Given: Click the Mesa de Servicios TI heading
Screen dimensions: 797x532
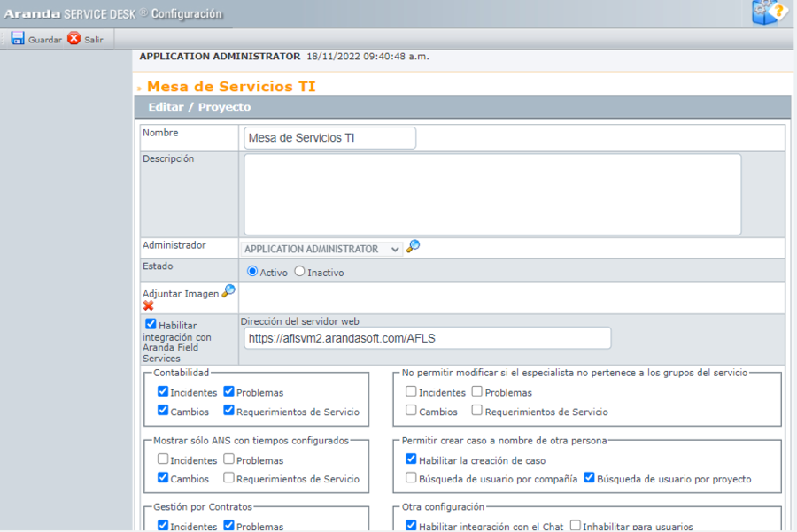Looking at the screenshot, I should (x=231, y=87).
